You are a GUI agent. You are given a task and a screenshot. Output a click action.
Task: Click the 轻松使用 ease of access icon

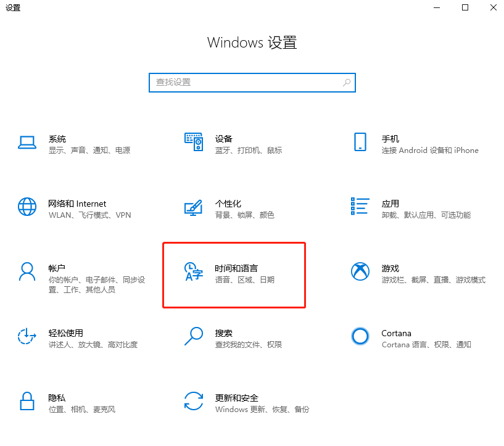[27, 336]
